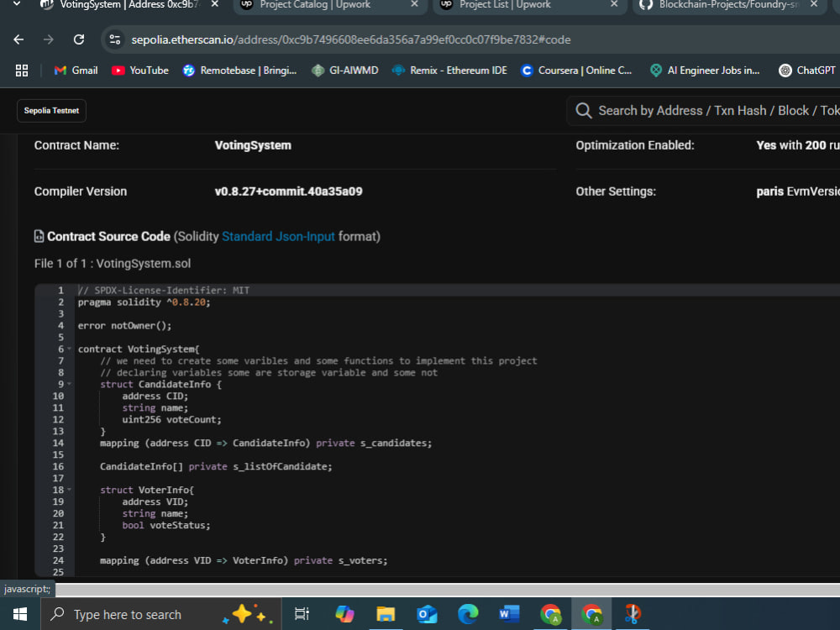The image size is (840, 630).
Task: Go forward with the browser arrow
Action: (x=49, y=39)
